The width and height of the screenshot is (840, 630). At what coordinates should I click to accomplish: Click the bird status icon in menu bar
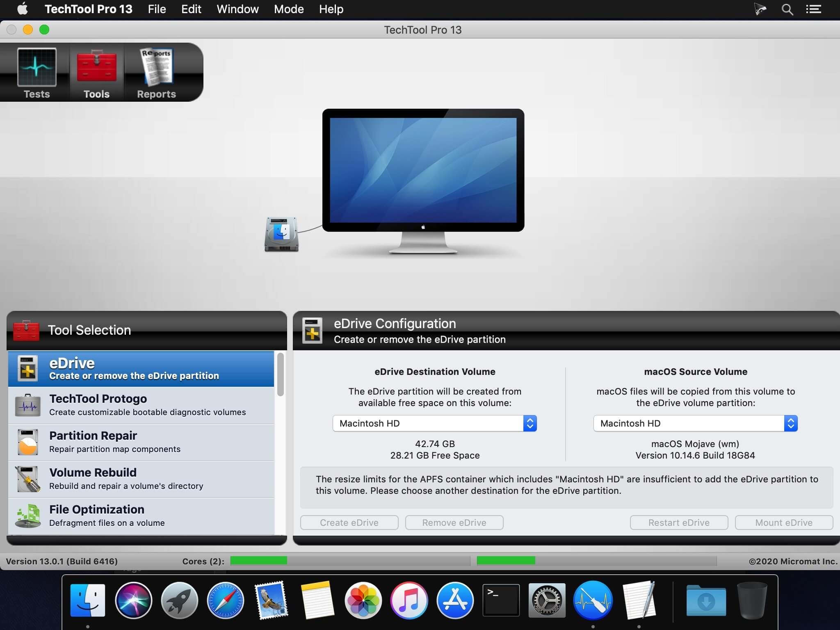[x=760, y=9]
